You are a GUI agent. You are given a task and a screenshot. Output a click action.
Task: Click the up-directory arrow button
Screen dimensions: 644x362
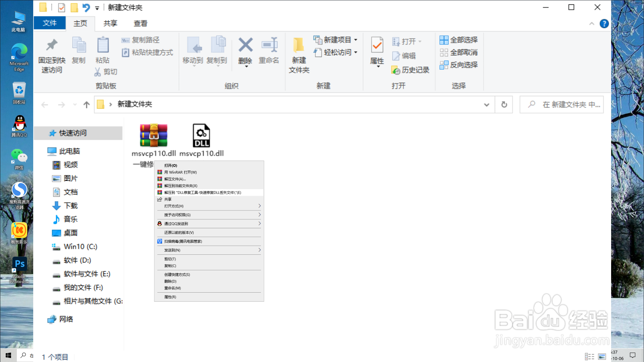tap(87, 105)
